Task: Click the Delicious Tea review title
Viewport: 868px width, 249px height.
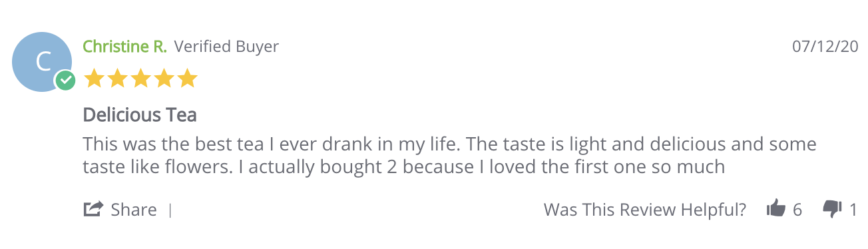Action: point(140,115)
